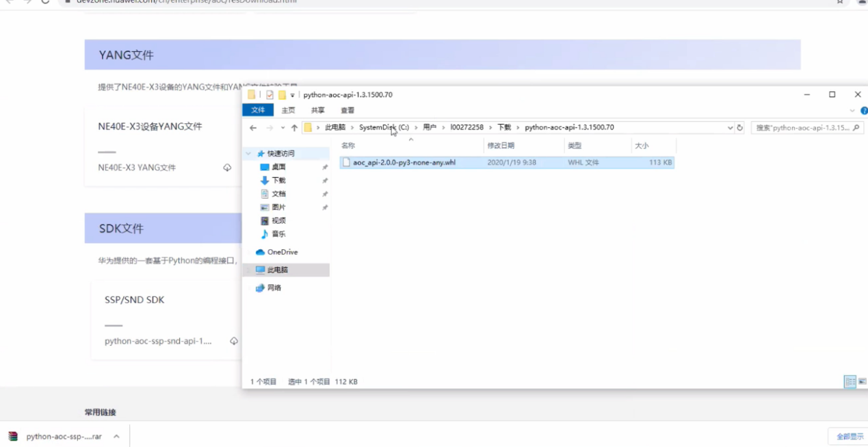Open the chevron after l00272258 in the breadcrumb

[x=490, y=127]
